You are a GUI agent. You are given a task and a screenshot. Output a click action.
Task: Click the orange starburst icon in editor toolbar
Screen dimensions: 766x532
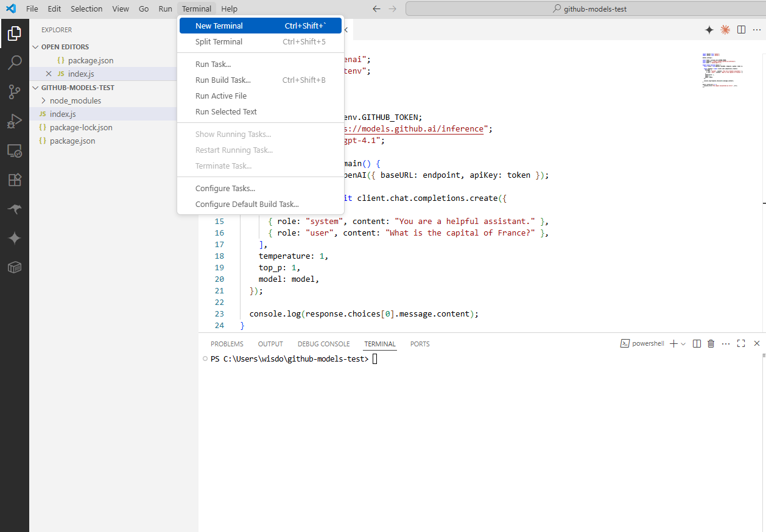[725, 30]
